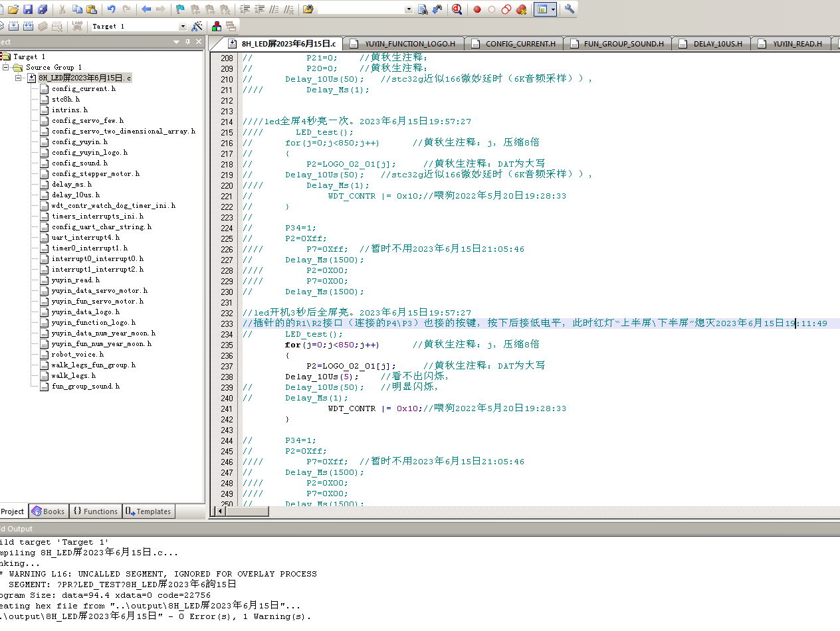This screenshot has height=631, width=840.
Task: Open Manage Project Items icon
Action: pos(217,27)
